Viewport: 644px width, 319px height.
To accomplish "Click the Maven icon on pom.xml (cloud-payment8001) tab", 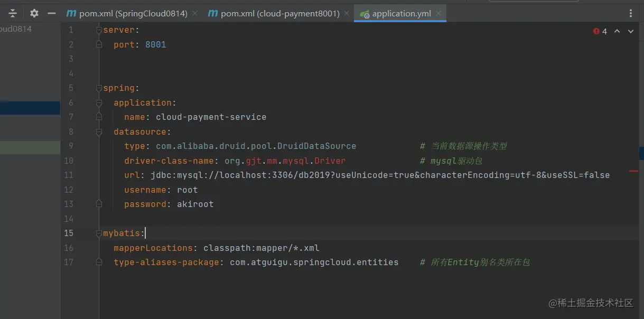I will [x=212, y=14].
